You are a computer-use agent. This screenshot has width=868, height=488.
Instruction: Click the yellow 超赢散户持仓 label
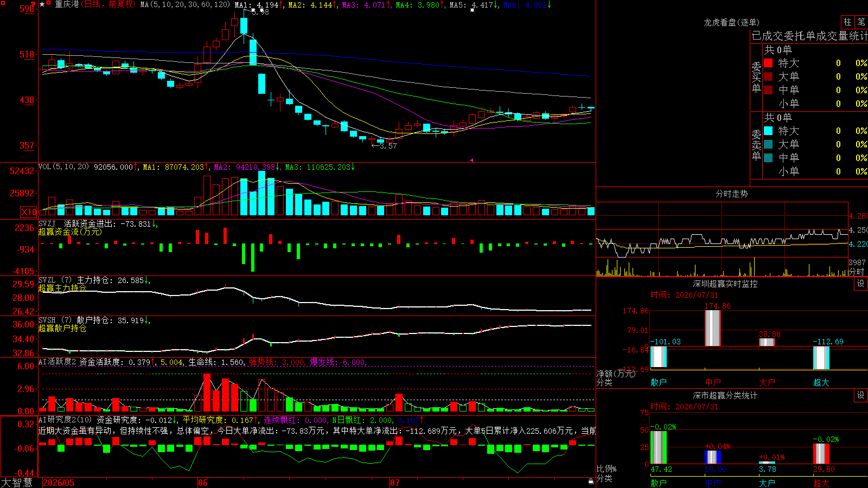[x=62, y=328]
